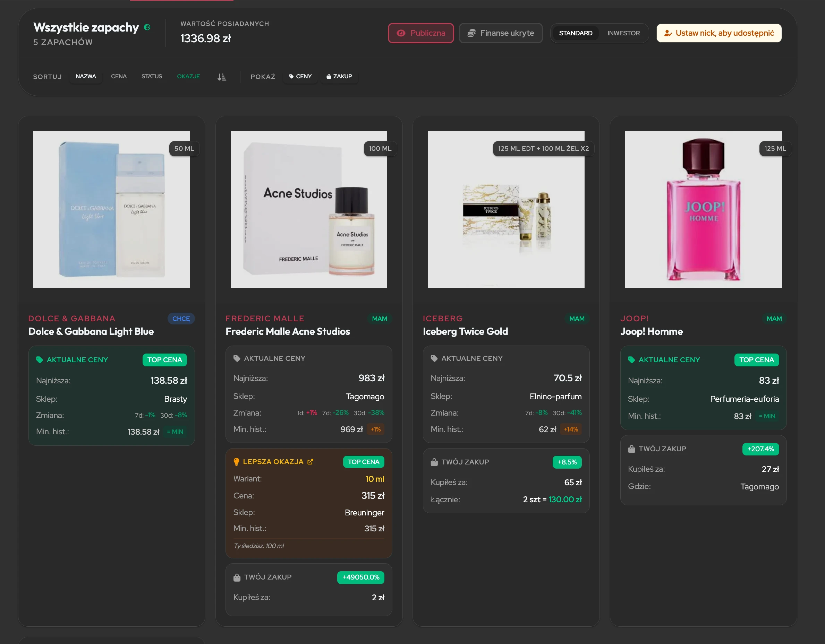825x644 pixels.
Task: Sort by STATUS
Action: click(152, 77)
